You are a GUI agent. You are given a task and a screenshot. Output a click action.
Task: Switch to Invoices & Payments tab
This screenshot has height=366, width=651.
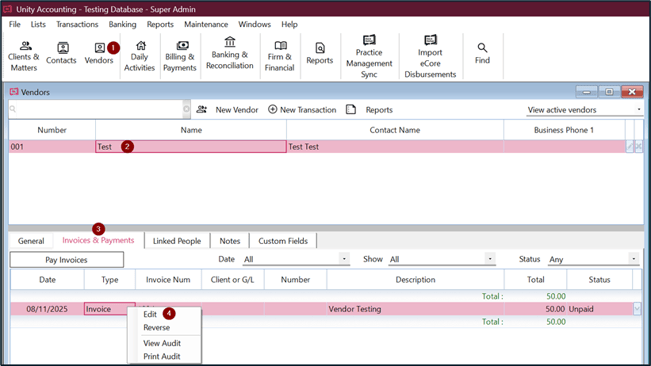pyautogui.click(x=98, y=240)
